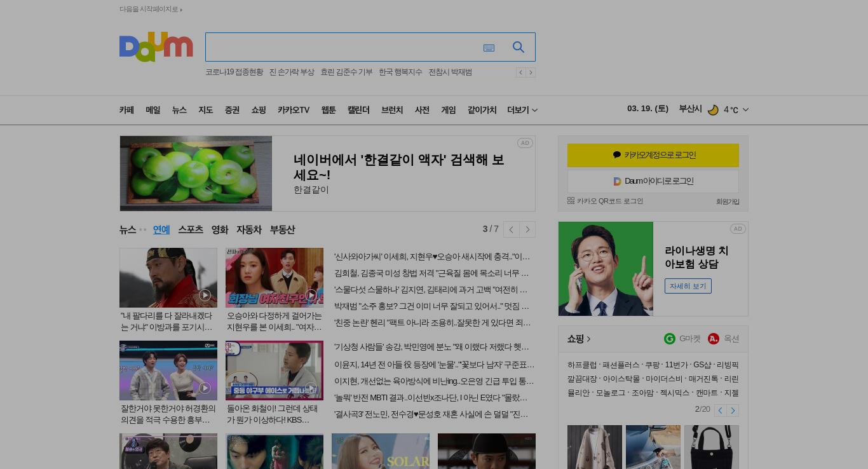This screenshot has height=469, width=868.
Task: Click the AD badge on insurance banner
Action: (738, 229)
